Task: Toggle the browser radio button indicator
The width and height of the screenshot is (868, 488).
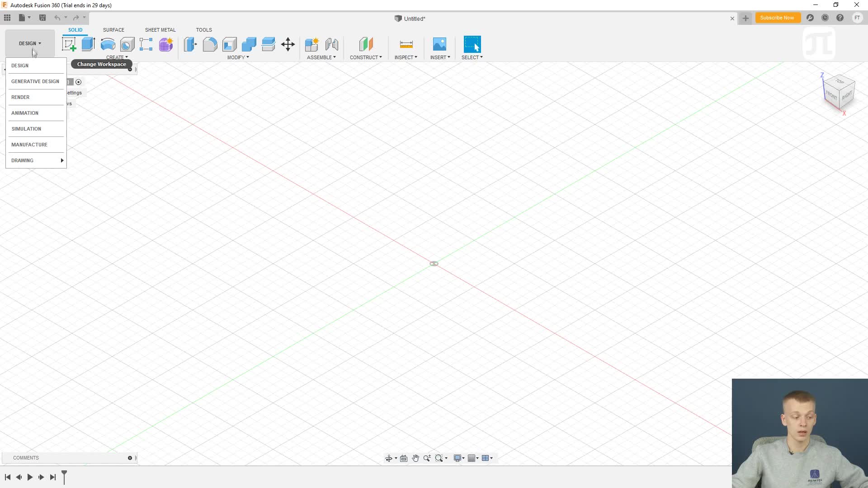Action: pos(79,82)
